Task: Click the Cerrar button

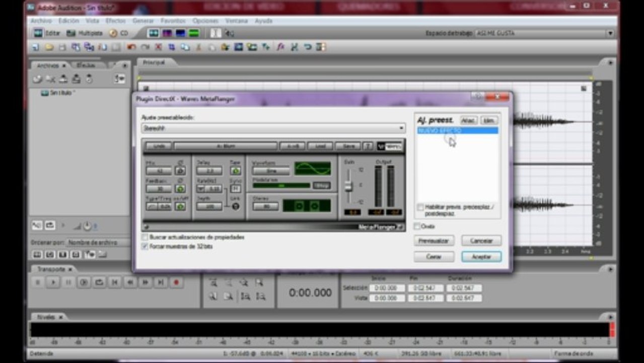Action: click(x=434, y=257)
